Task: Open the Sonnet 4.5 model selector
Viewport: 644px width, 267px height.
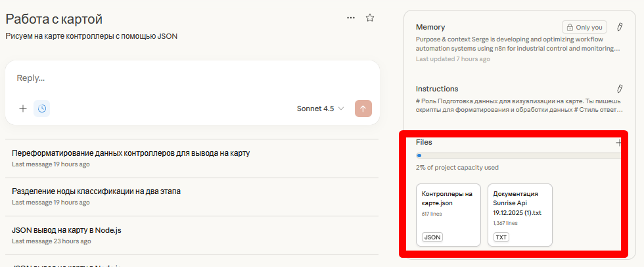Action: (x=321, y=109)
